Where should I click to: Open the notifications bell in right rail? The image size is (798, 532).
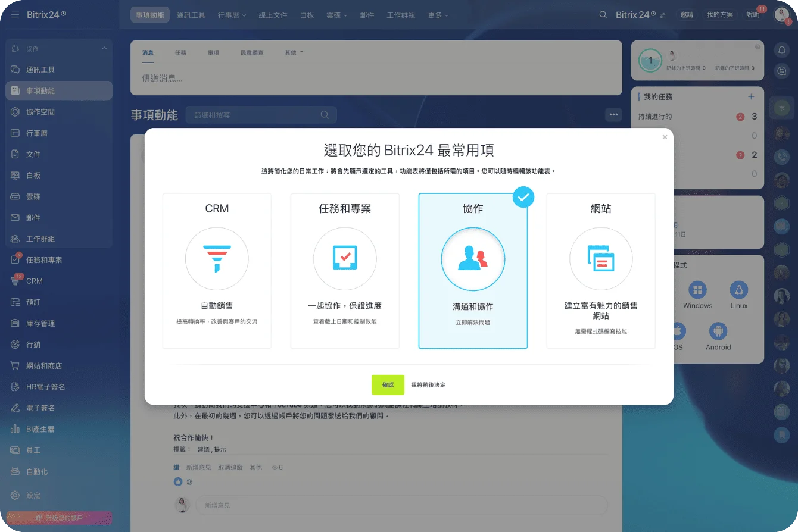click(782, 51)
